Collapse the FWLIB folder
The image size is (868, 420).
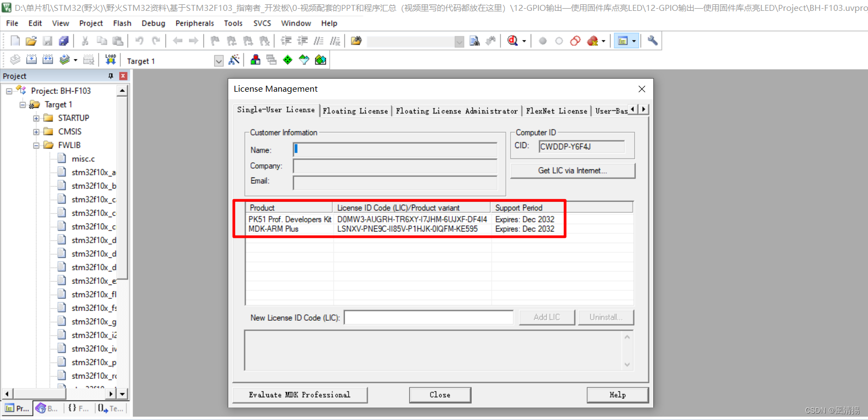point(36,145)
